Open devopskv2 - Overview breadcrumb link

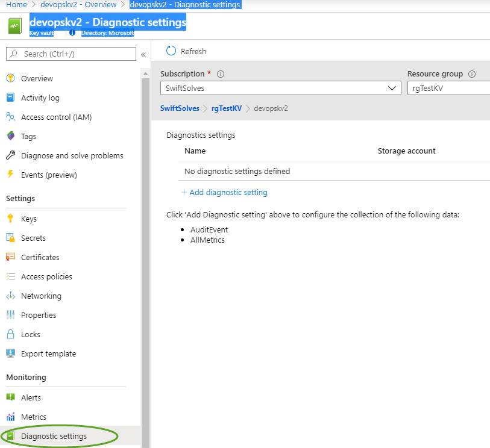pos(78,5)
